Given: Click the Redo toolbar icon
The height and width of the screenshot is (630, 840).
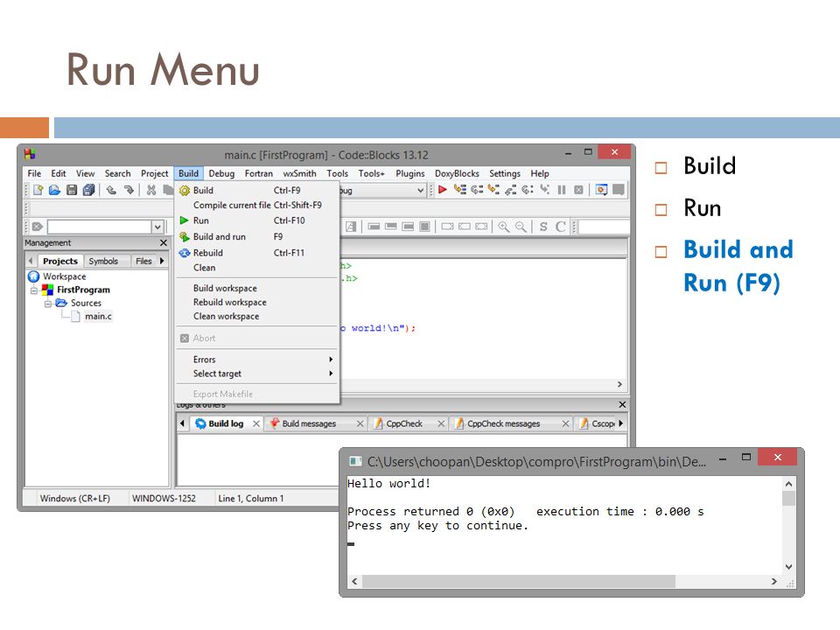Looking at the screenshot, I should click(x=129, y=190).
